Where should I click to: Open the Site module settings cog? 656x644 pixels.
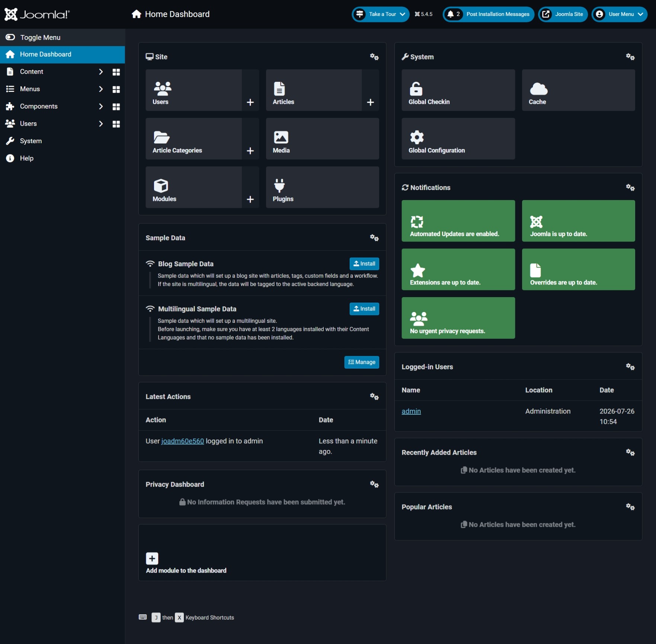click(x=374, y=57)
